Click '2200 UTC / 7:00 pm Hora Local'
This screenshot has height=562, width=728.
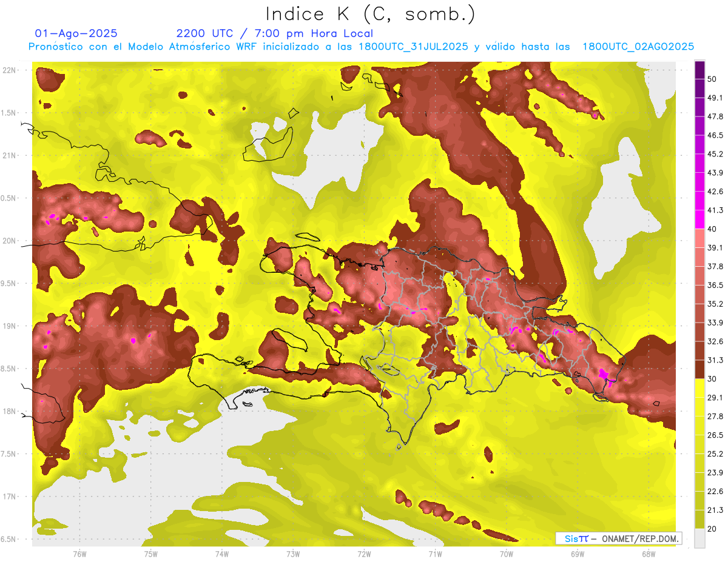tap(274, 33)
